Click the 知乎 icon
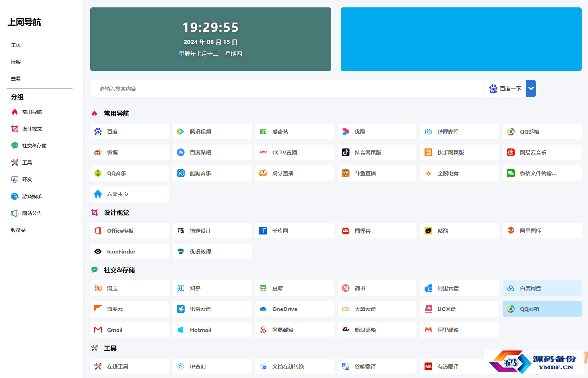The height and width of the screenshot is (378, 588). [x=181, y=288]
